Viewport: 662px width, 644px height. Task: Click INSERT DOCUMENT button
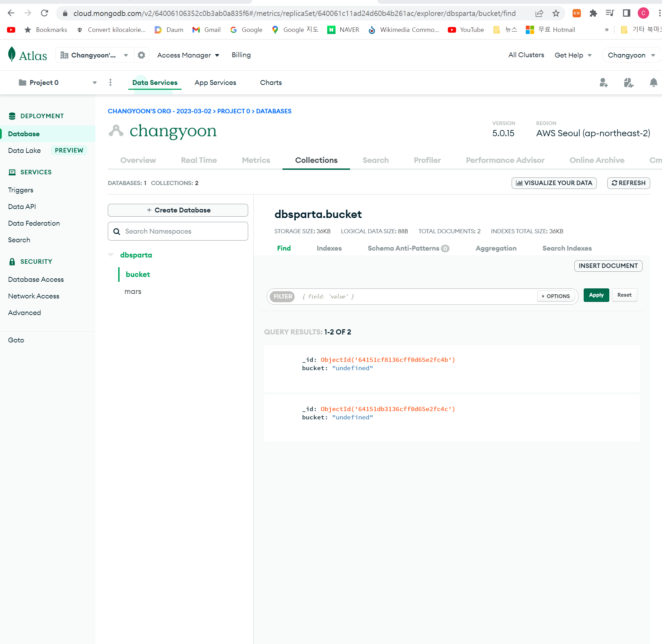coord(608,266)
